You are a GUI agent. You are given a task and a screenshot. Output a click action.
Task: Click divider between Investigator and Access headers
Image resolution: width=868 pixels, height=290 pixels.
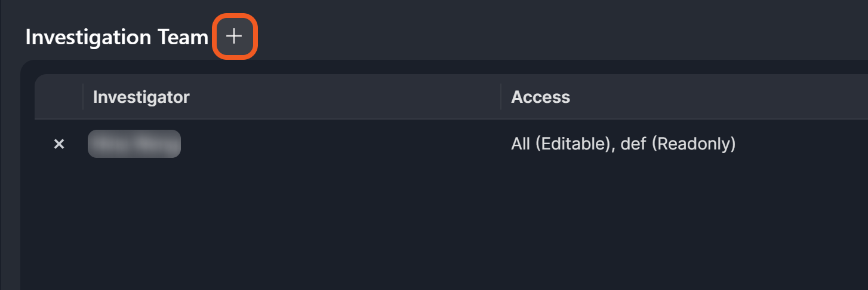click(x=500, y=97)
